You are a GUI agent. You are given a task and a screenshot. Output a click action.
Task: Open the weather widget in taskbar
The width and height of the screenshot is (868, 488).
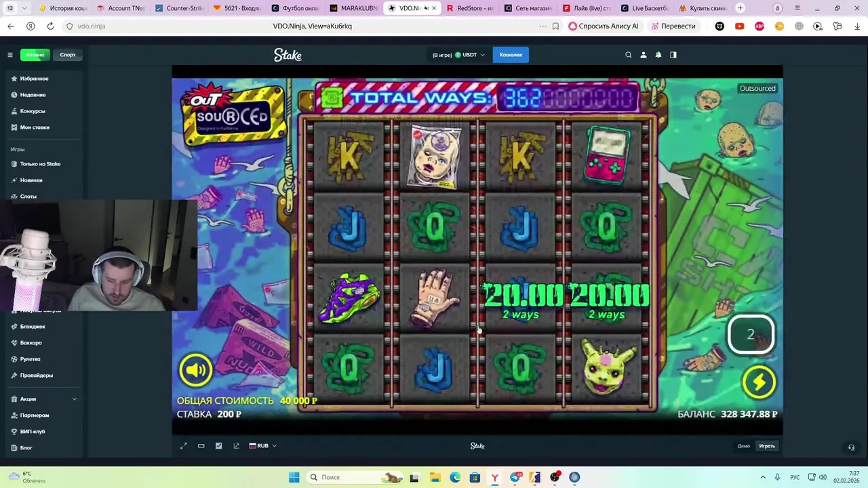click(27, 477)
